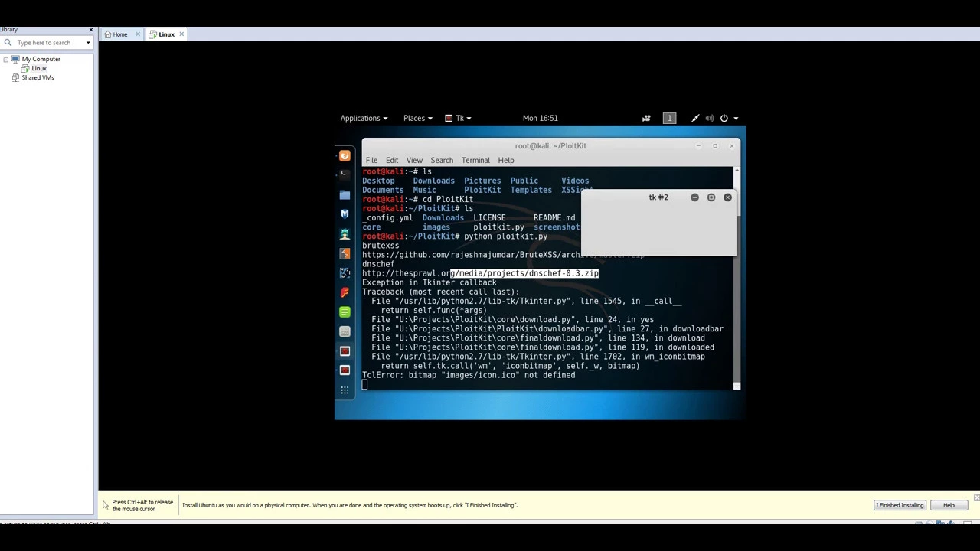Launch Burp Suite icon in the dock

[x=345, y=253]
